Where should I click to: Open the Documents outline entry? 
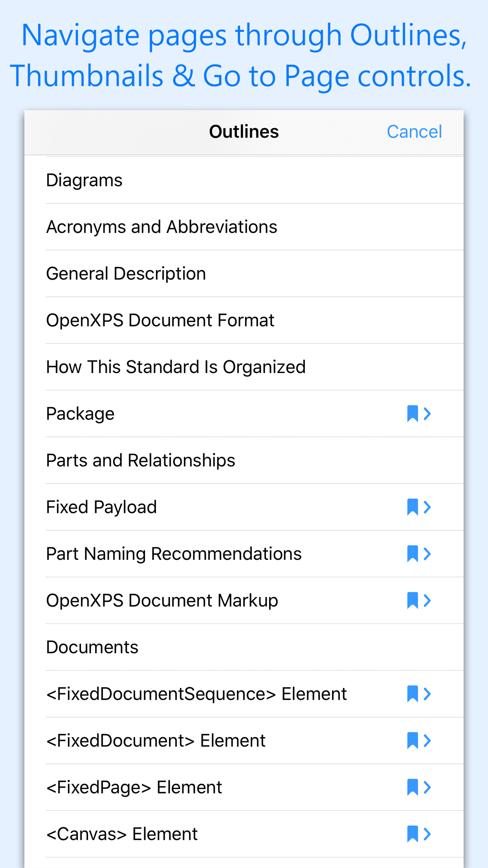[92, 647]
